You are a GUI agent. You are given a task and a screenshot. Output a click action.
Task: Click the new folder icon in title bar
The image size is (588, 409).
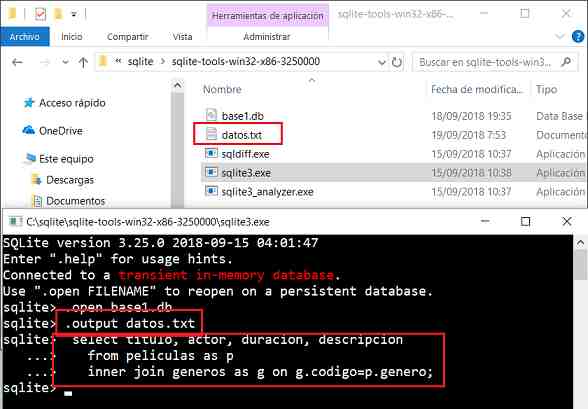pyautogui.click(x=58, y=14)
